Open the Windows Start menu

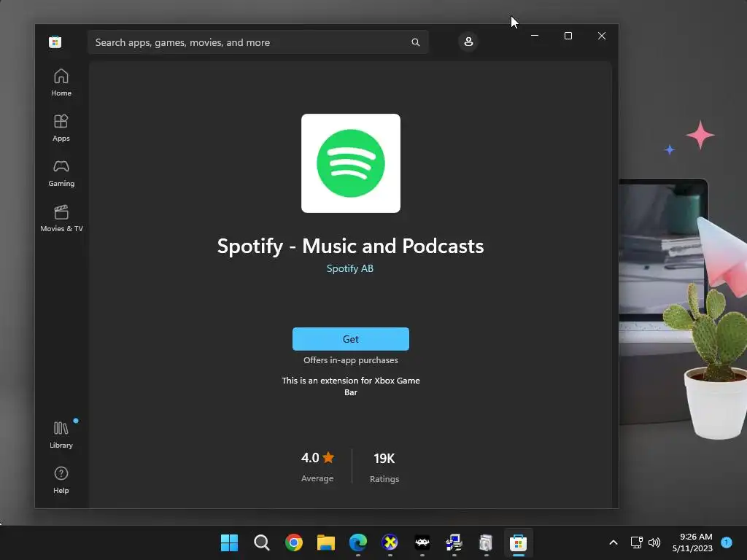(x=229, y=542)
